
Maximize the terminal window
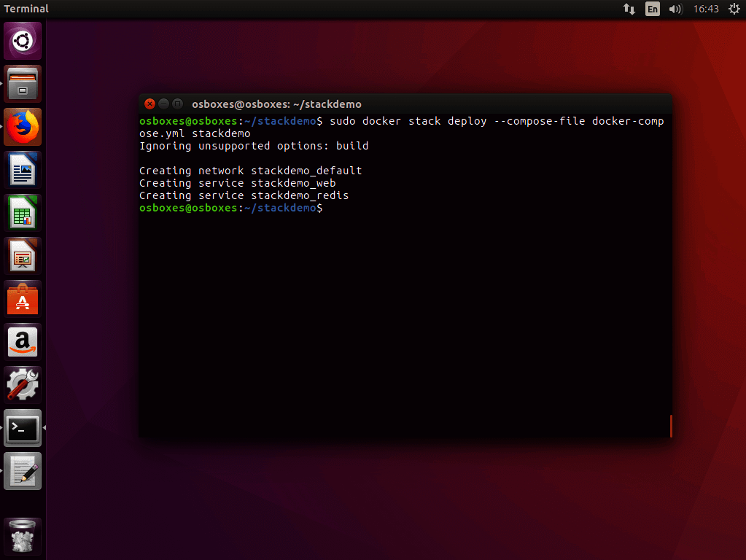177,104
